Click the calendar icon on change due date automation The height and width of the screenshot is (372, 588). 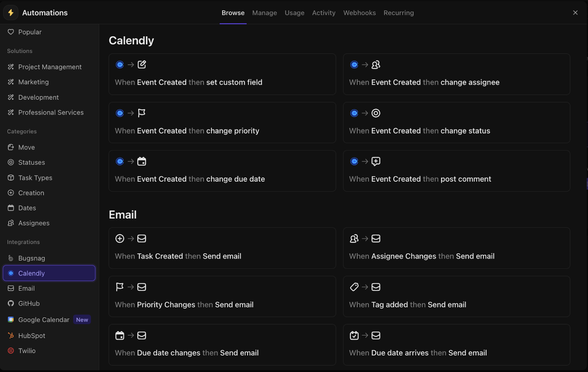click(142, 161)
